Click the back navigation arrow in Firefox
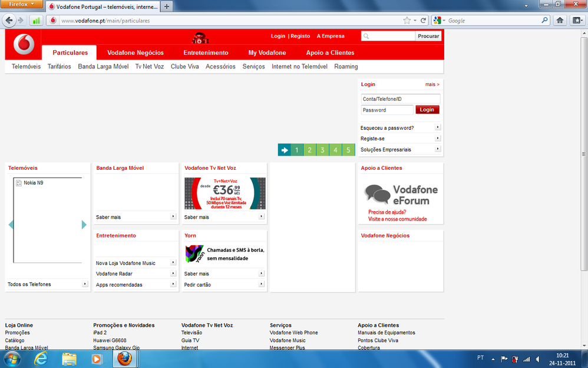Image resolution: width=588 pixels, height=368 pixels. click(9, 19)
